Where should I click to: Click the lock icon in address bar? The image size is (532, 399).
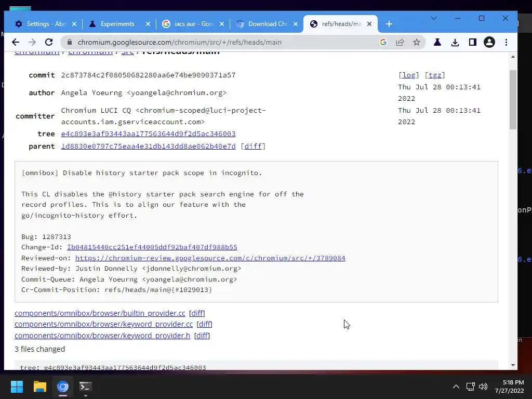pos(70,42)
